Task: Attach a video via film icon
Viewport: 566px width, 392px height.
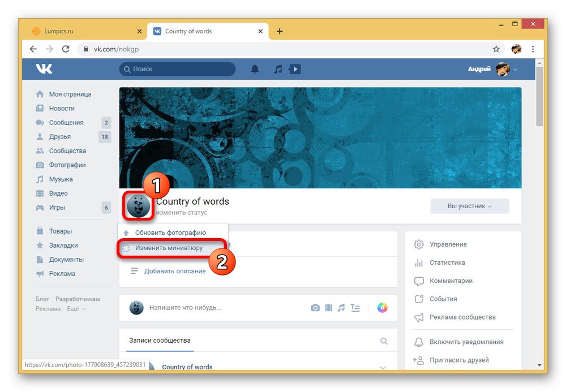Action: point(328,308)
